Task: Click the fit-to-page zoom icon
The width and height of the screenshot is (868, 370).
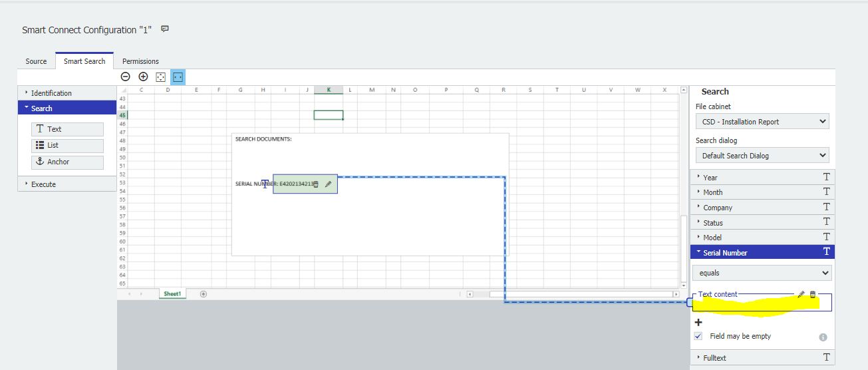Action: point(160,77)
